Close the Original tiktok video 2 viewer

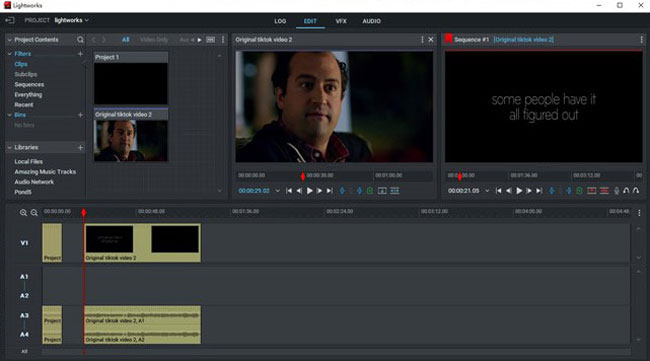pyautogui.click(x=431, y=39)
